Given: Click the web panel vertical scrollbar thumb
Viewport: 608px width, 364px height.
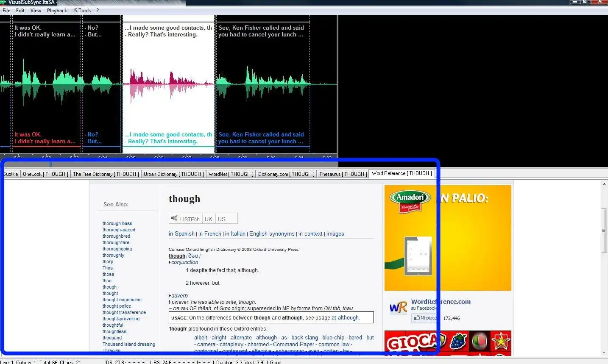Looking at the screenshot, I should [604, 231].
